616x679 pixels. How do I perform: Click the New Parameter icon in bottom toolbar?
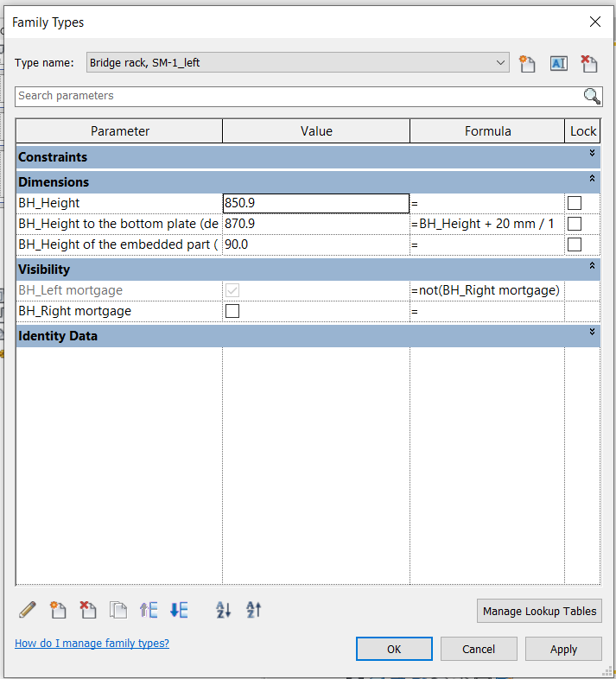coord(58,610)
